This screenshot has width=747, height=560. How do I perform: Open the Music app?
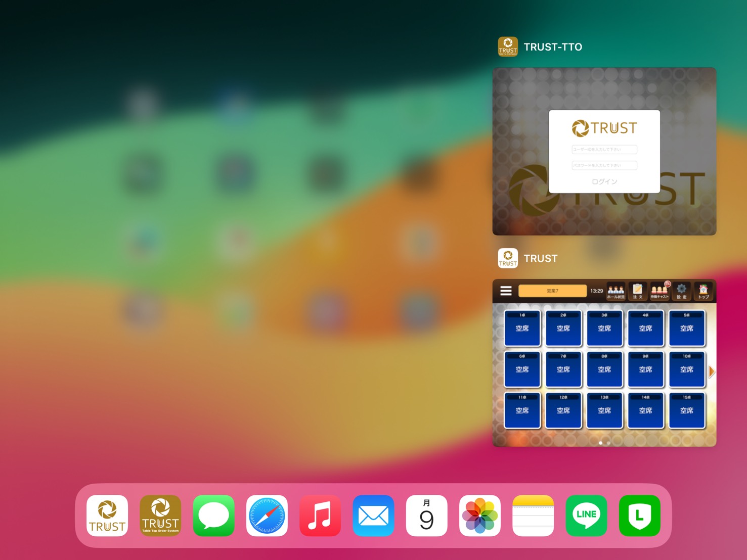[x=320, y=516]
